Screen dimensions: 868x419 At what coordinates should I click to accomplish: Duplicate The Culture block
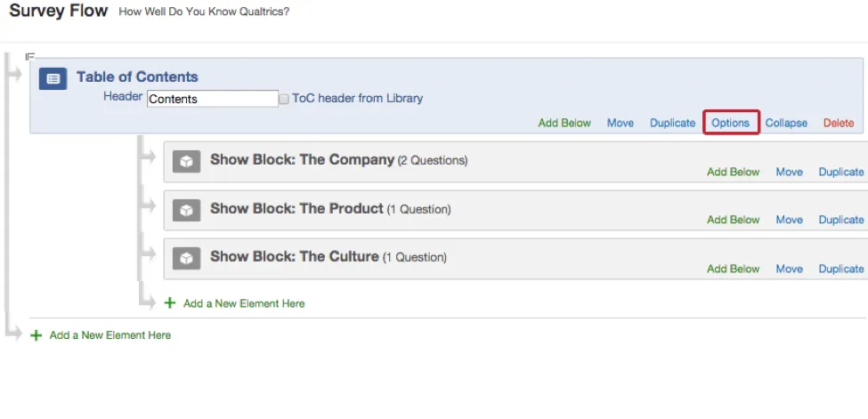841,269
